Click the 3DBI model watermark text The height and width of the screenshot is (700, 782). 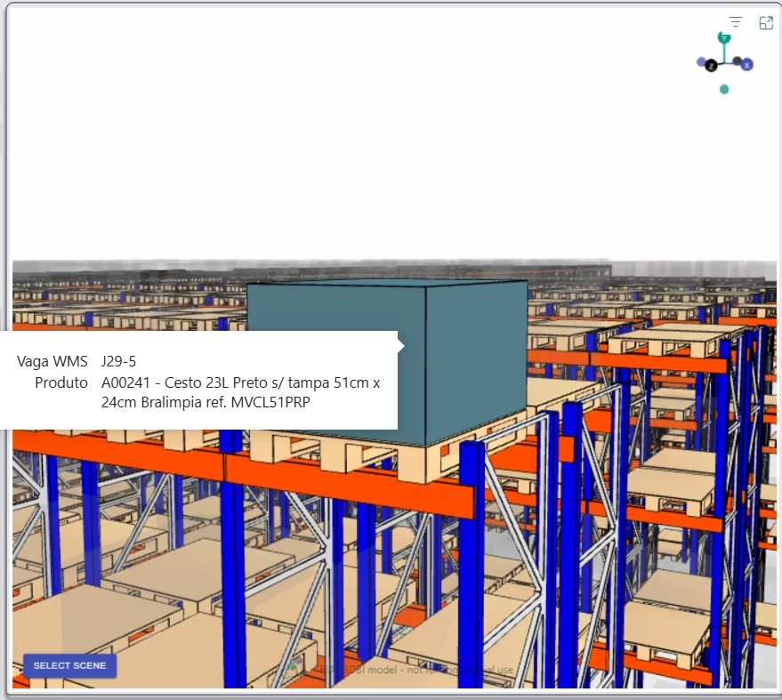[414, 670]
